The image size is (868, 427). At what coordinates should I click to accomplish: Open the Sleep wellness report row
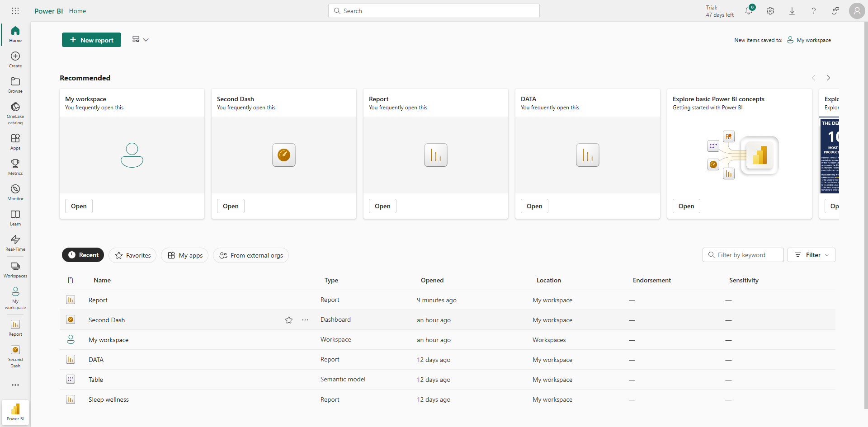(x=108, y=399)
